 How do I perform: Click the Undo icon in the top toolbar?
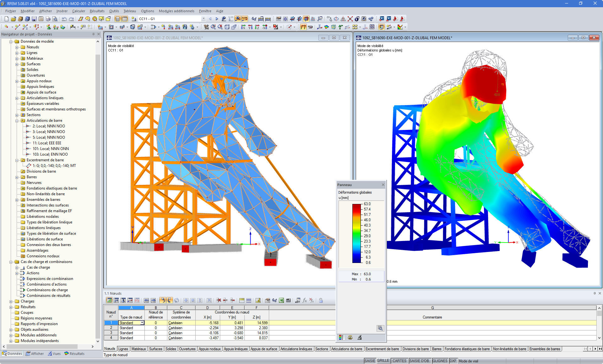coord(63,19)
